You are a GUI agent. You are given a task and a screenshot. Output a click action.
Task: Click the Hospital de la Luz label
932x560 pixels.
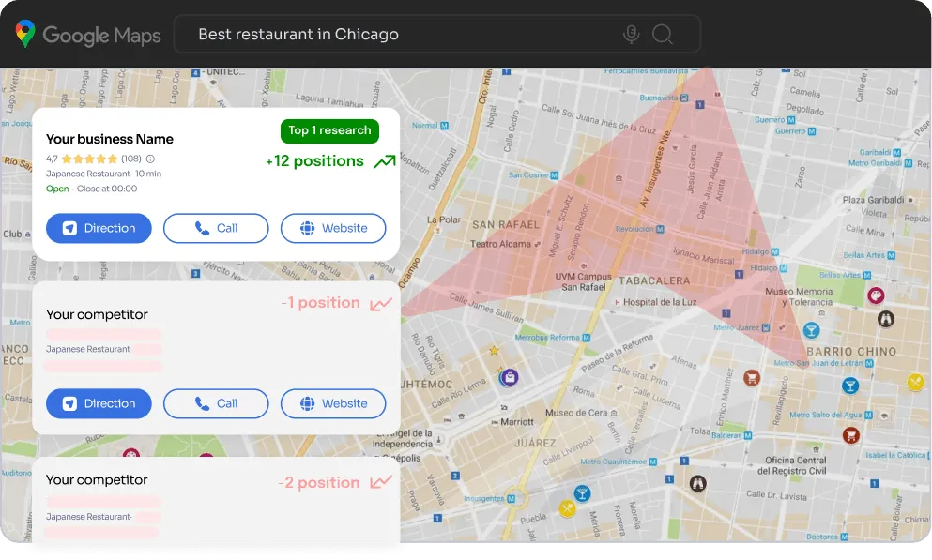tap(660, 302)
